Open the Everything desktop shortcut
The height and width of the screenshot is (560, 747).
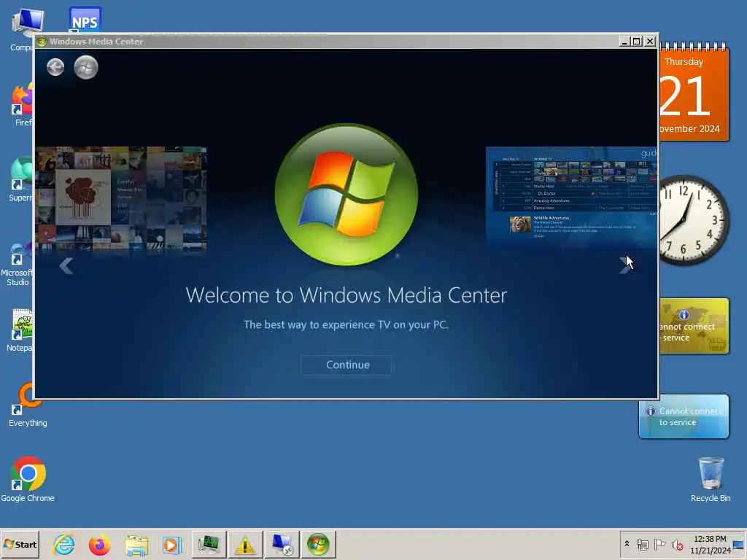(28, 405)
